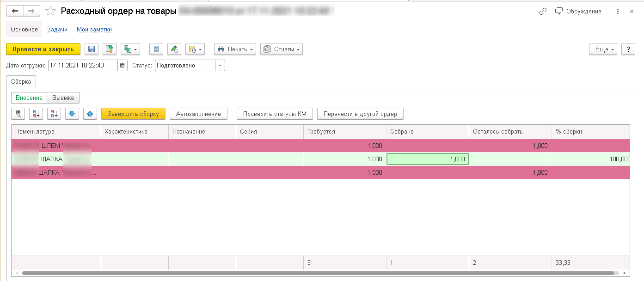Viewport: 644px width, 281px height.
Task: Open the Отчеты dropdown menu
Action: tap(281, 49)
